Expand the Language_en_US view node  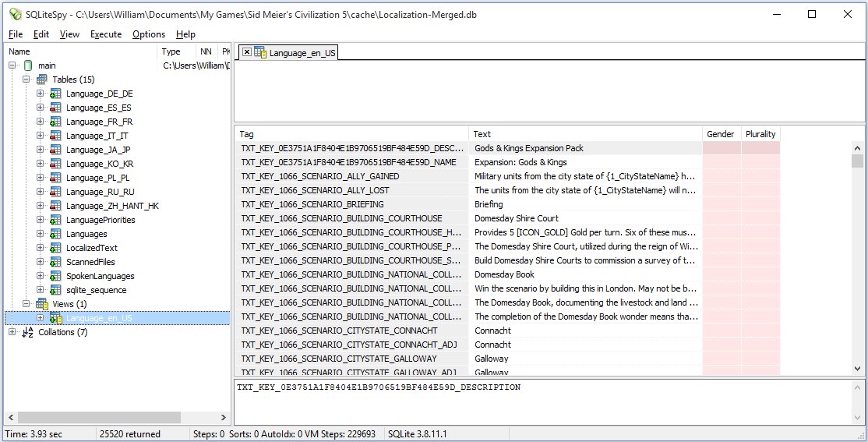40,318
